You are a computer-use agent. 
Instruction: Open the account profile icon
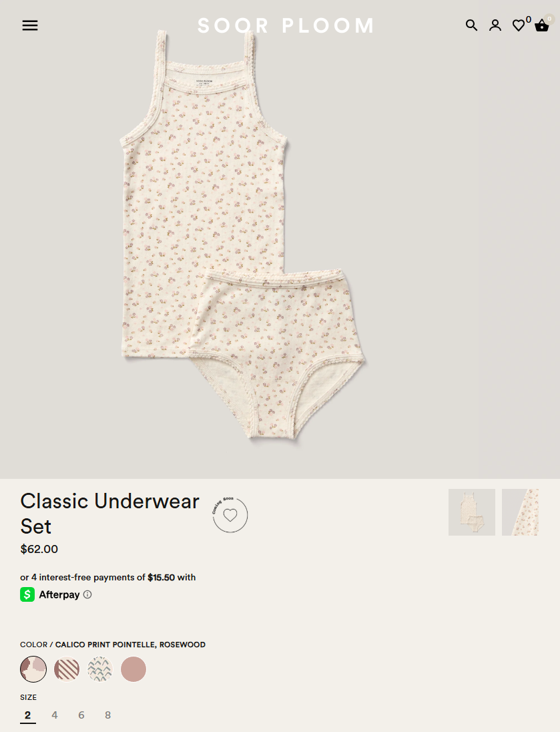click(x=495, y=25)
